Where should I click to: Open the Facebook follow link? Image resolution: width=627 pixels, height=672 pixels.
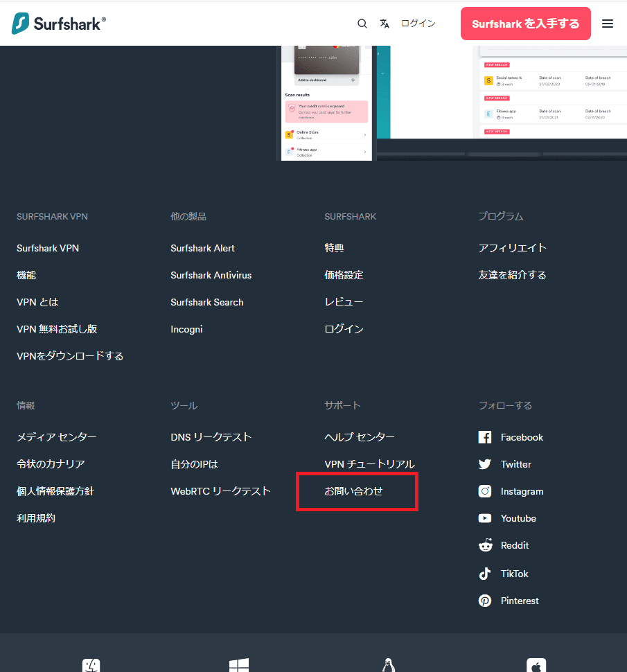click(x=511, y=437)
